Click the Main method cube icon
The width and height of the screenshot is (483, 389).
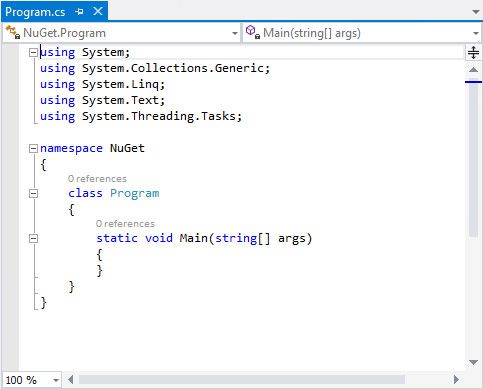coord(252,32)
